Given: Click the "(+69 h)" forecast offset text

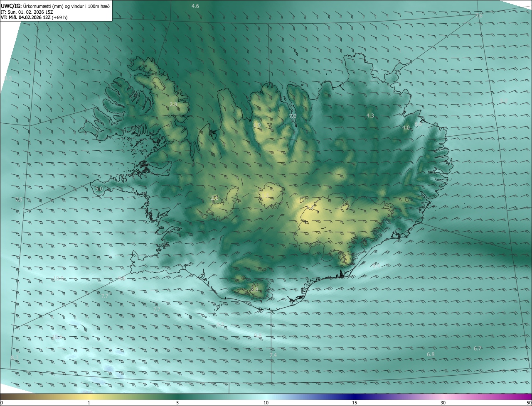Looking at the screenshot, I should point(59,17).
